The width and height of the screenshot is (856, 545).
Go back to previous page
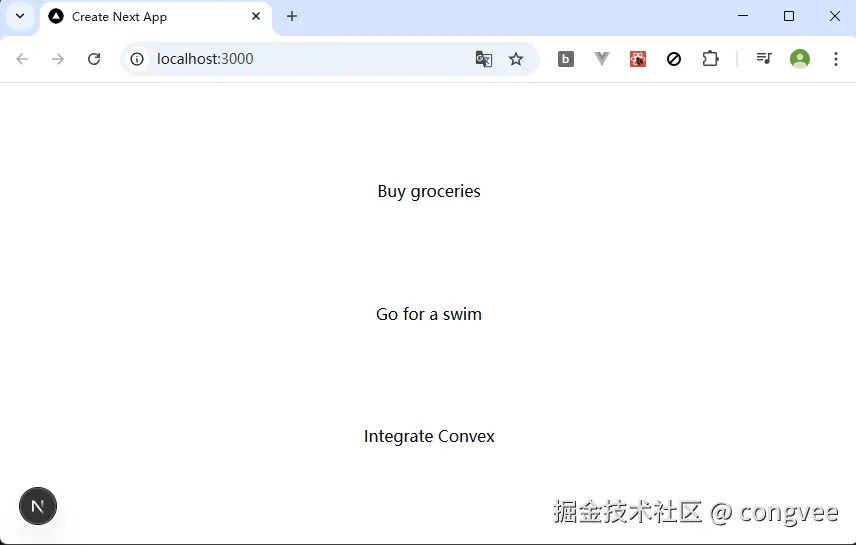22,58
